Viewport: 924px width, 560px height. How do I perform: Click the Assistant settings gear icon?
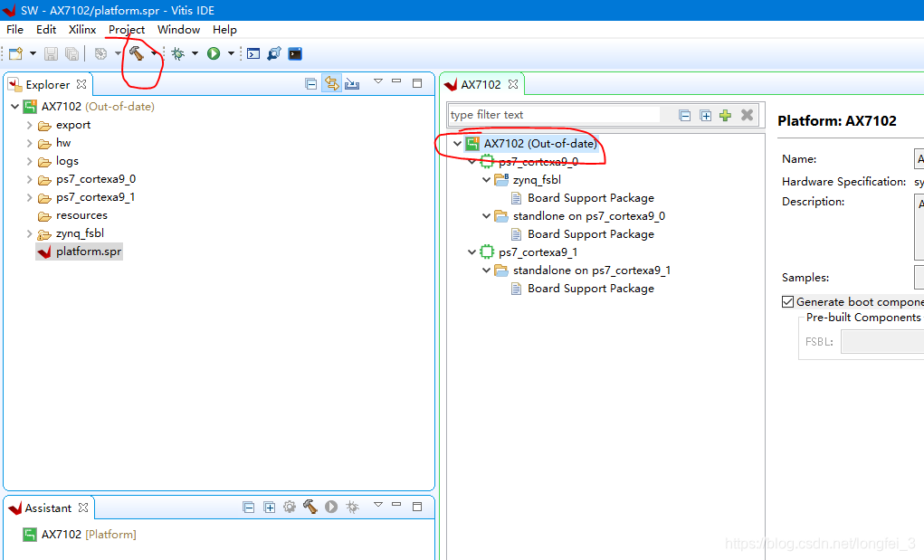pos(290,507)
